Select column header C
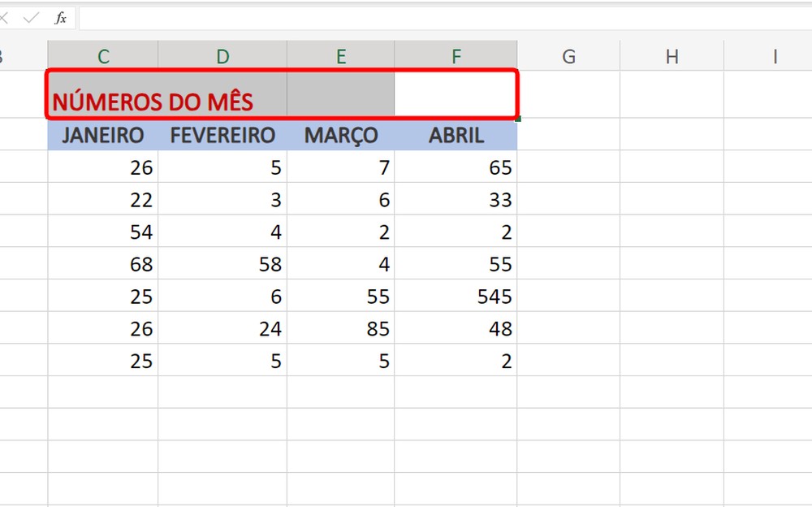Image resolution: width=812 pixels, height=507 pixels. pyautogui.click(x=102, y=56)
